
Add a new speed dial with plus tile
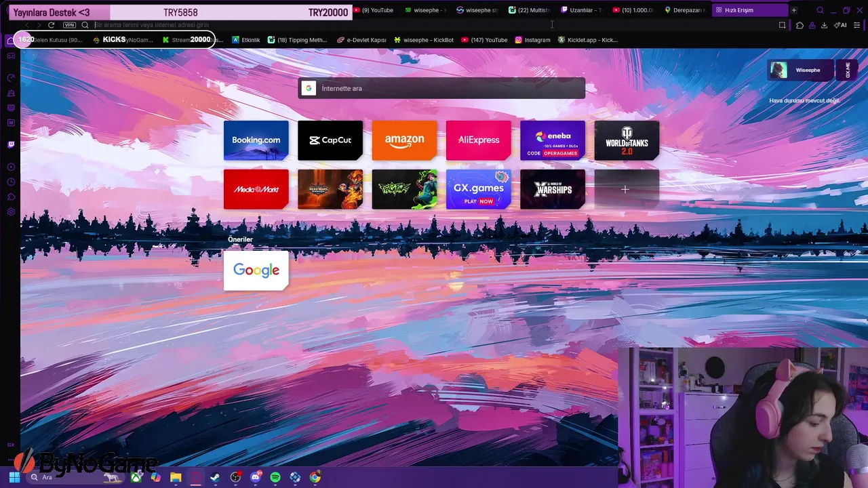pyautogui.click(x=627, y=190)
